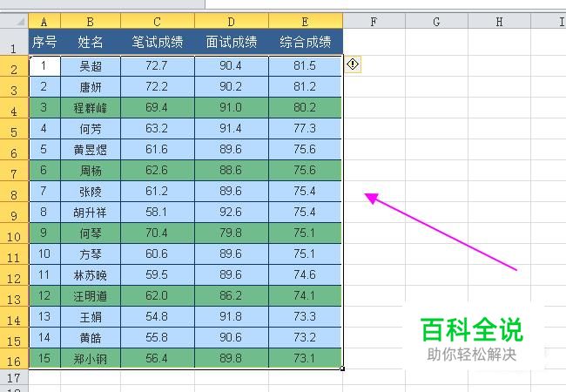The image size is (566, 392).
Task: Select column D header
Action: coord(232,21)
